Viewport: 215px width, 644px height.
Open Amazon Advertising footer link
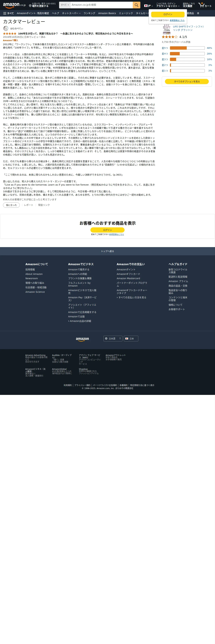click(35, 355)
